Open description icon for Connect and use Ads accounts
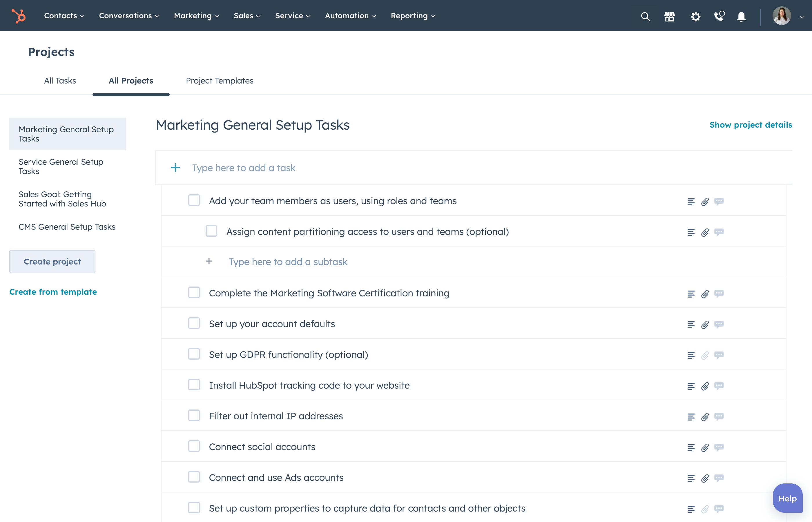 (691, 478)
